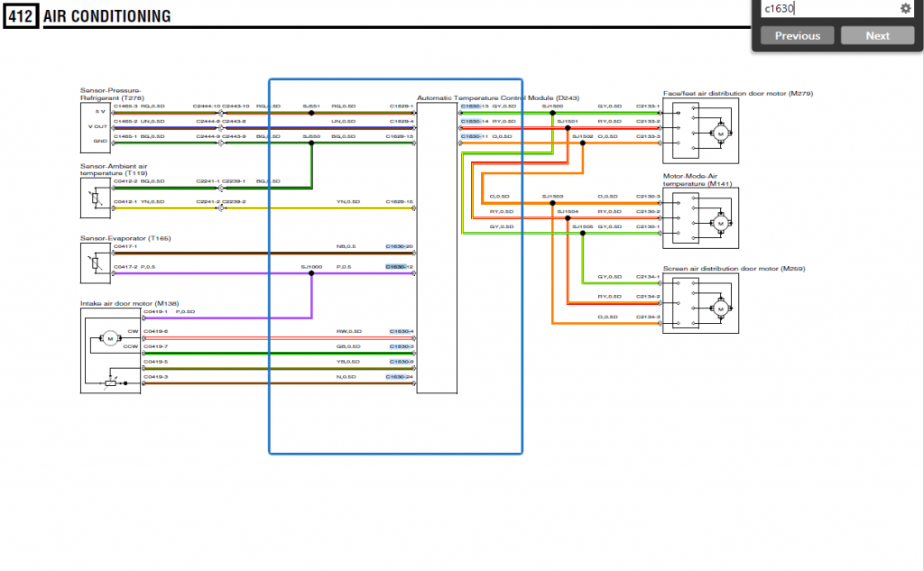Click splice label SJ1505
The image size is (924, 571).
[x=583, y=226]
